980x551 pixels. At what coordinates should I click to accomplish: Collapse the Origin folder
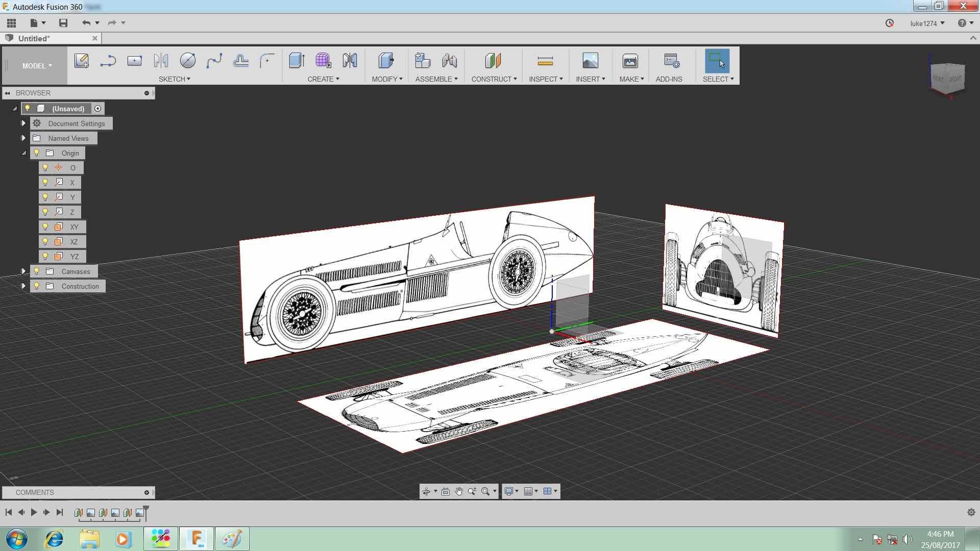point(23,153)
